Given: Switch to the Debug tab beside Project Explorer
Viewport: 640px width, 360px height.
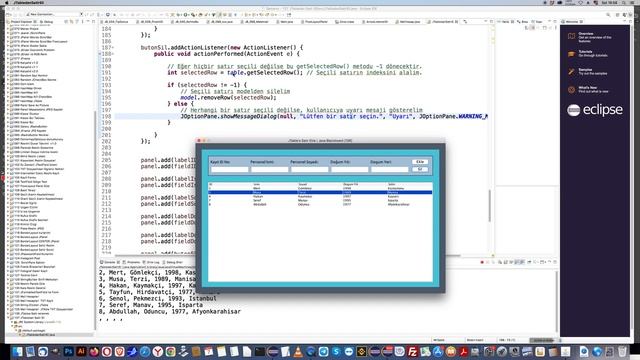Looking at the screenshot, I should tap(46, 21).
